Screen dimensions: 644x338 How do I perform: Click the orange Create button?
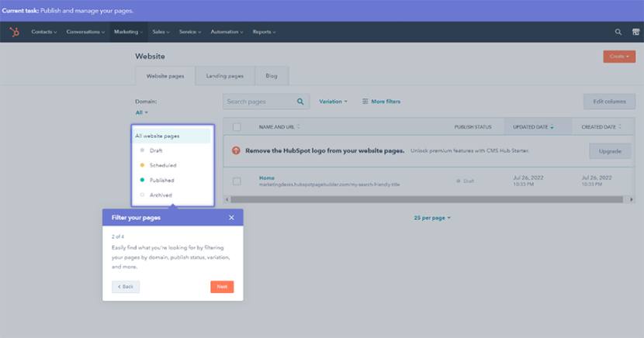pos(619,57)
